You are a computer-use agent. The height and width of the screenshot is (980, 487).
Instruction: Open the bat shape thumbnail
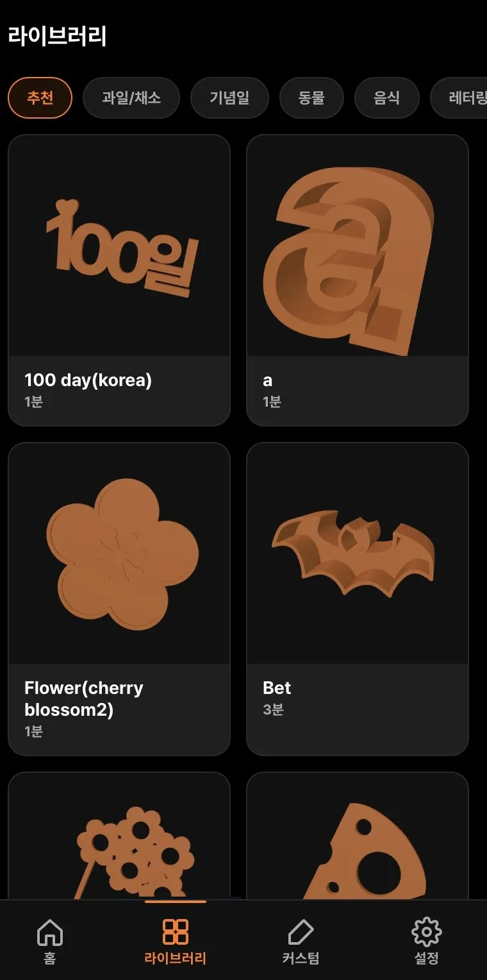click(x=358, y=553)
